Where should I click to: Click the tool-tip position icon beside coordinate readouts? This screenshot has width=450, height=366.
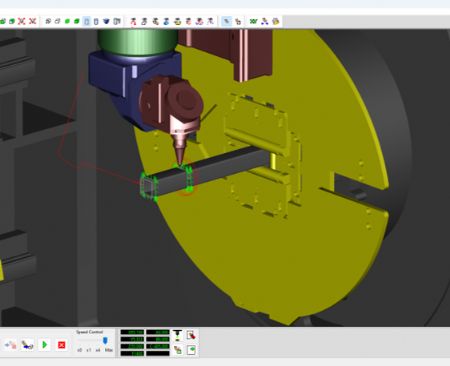177,335
